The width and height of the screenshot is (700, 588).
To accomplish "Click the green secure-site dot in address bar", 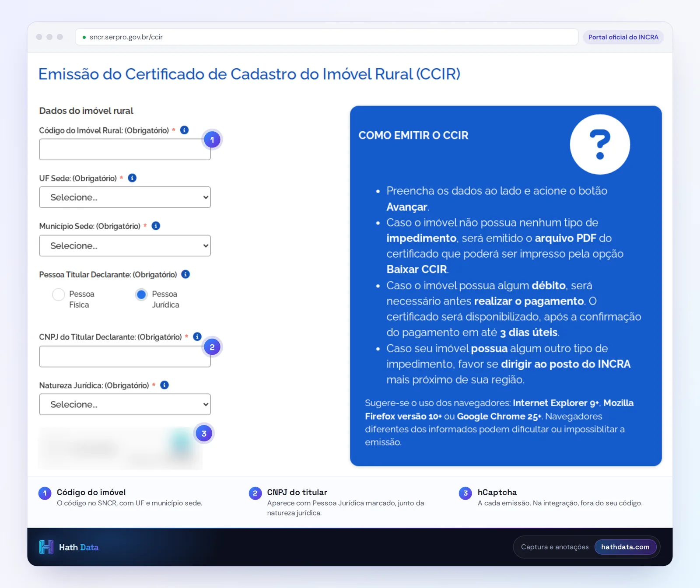I will coord(84,37).
